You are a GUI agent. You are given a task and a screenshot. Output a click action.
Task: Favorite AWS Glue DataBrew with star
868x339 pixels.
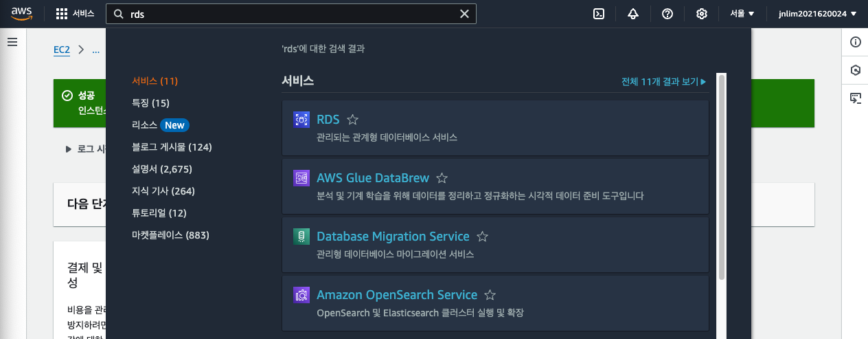(x=442, y=178)
